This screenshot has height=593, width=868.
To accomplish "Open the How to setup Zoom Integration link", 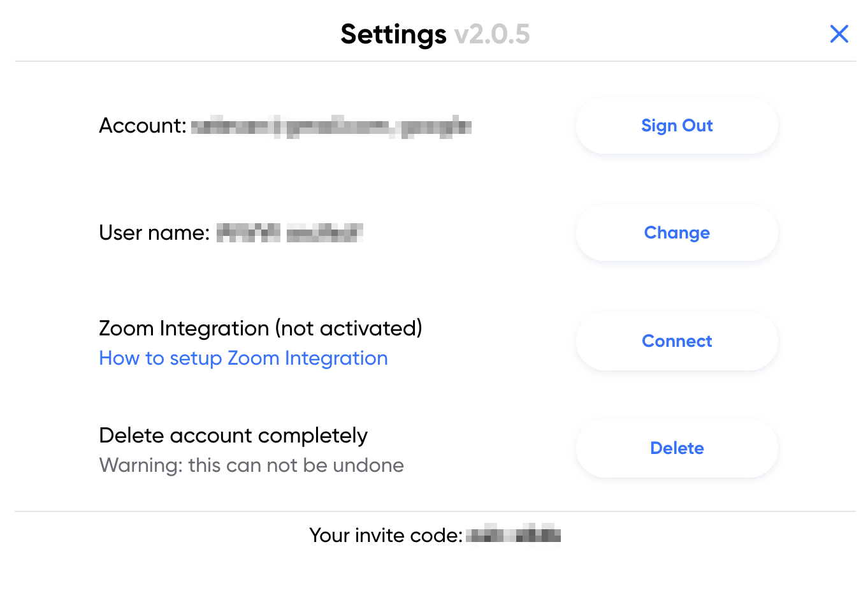I will click(243, 358).
